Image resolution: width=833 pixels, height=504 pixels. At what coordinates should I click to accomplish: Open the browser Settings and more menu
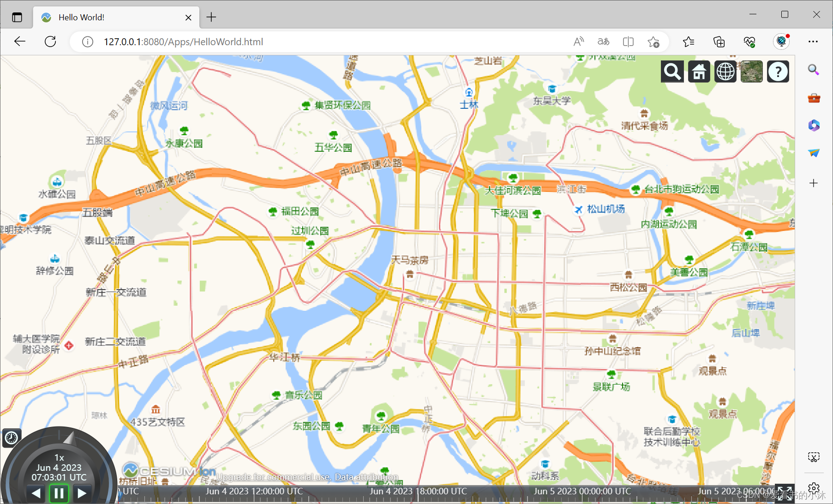point(813,42)
